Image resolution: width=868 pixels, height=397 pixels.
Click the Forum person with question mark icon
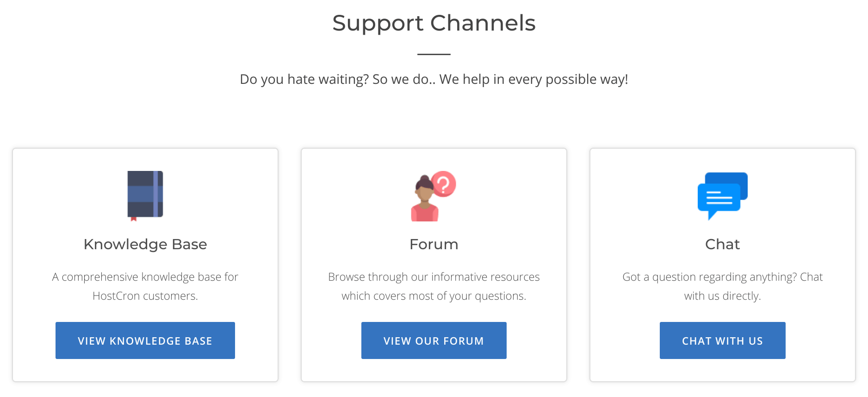[434, 196]
